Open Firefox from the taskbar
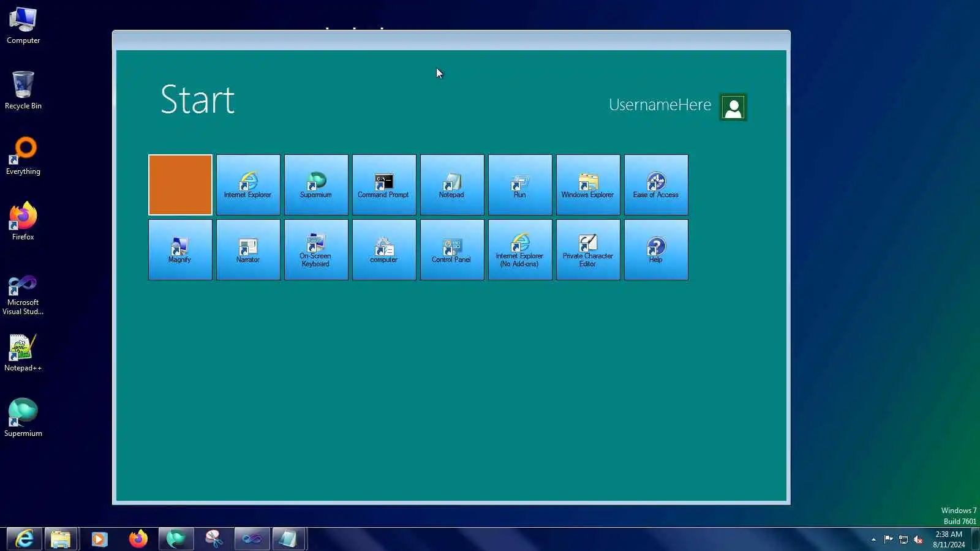This screenshot has width=980, height=551. [138, 539]
